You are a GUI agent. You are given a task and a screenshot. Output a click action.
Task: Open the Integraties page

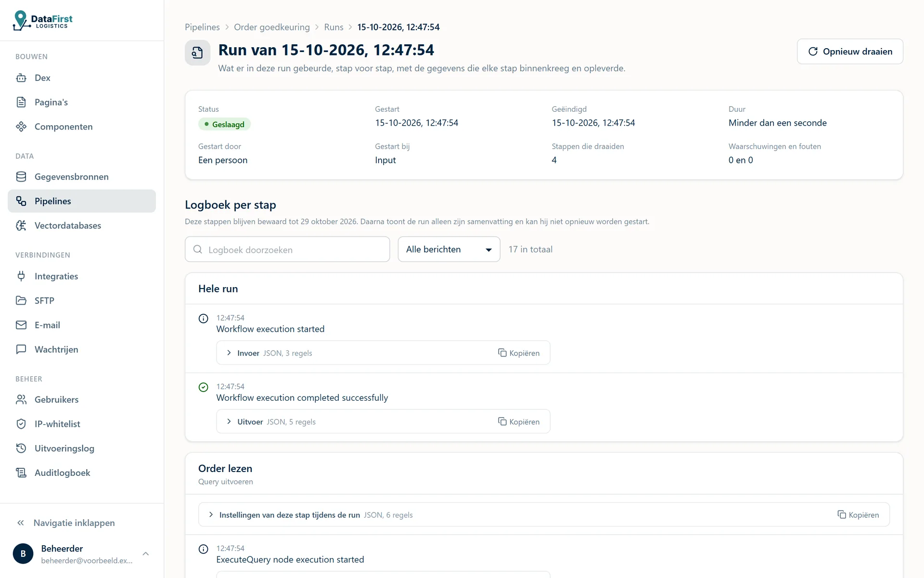[82, 276]
